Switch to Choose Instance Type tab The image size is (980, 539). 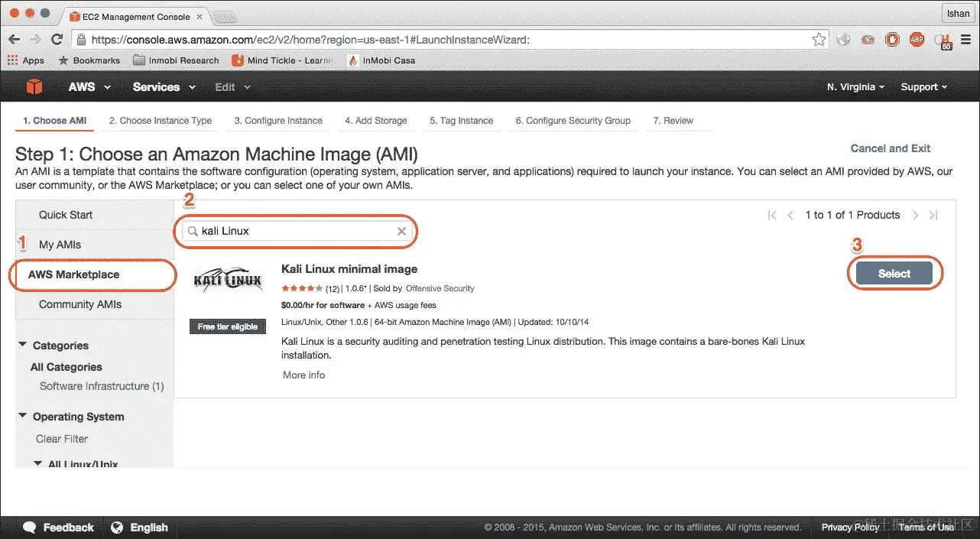[161, 121]
